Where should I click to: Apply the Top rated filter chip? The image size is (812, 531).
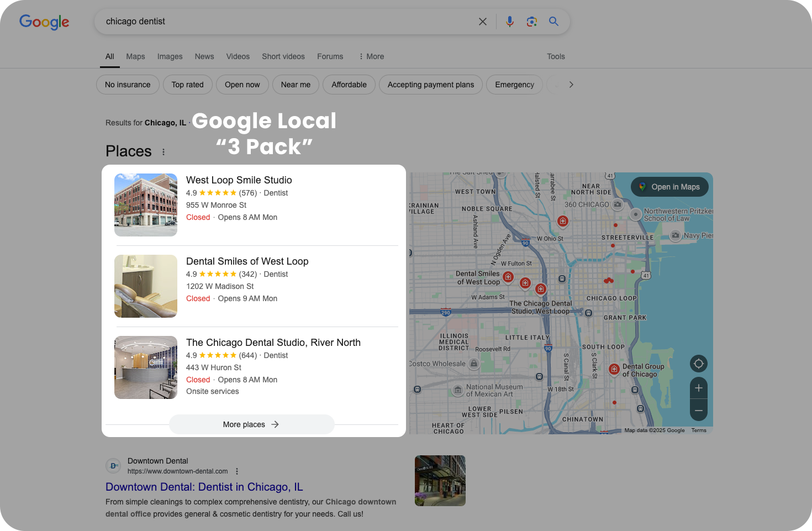(x=188, y=85)
